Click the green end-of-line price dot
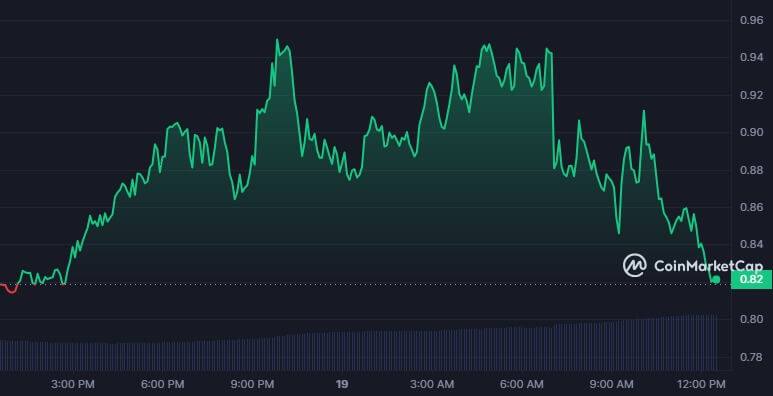773x396 pixels. (x=716, y=280)
